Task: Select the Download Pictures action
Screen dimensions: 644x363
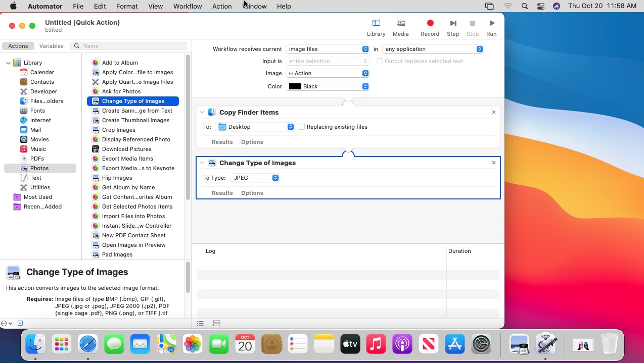Action: [x=126, y=149]
